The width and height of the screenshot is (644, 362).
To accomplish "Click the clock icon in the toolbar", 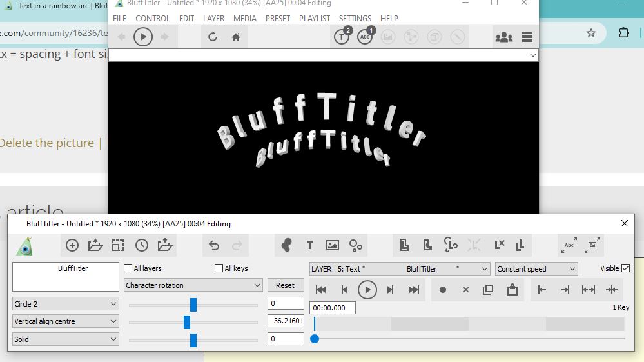I will pos(142,245).
